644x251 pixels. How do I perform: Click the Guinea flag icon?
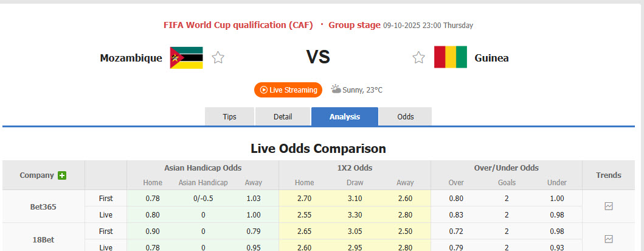pos(450,57)
